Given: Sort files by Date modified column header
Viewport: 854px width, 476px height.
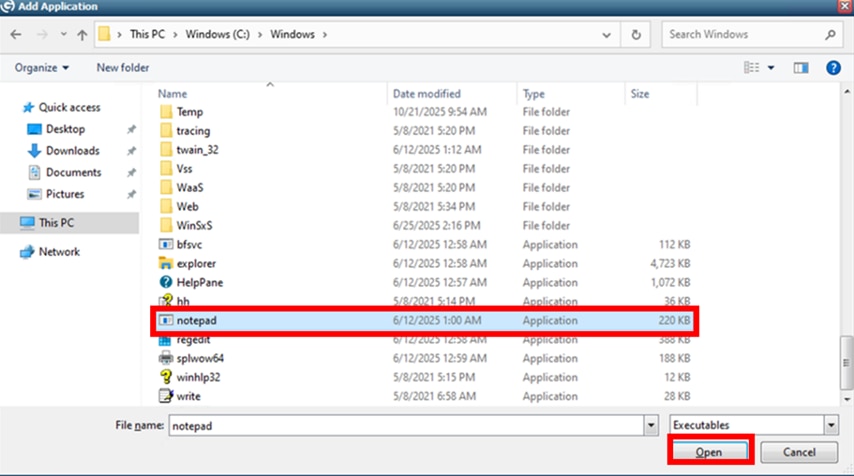Looking at the screenshot, I should (x=427, y=94).
